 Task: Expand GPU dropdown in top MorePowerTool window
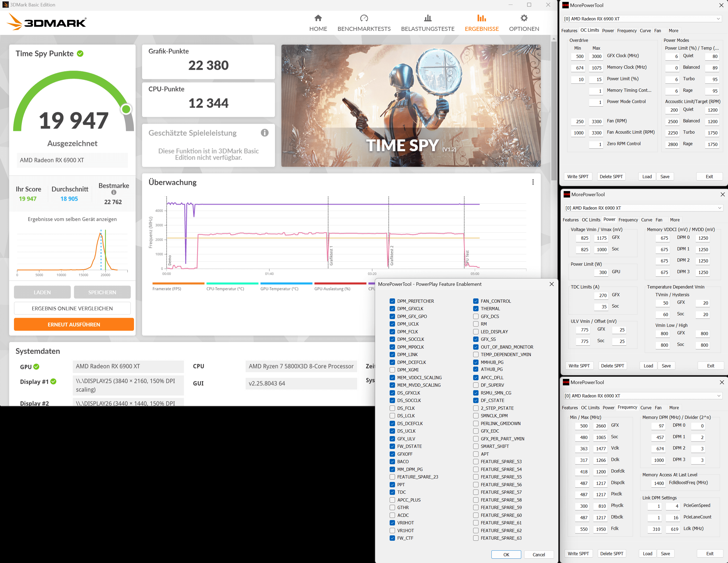tap(718, 19)
